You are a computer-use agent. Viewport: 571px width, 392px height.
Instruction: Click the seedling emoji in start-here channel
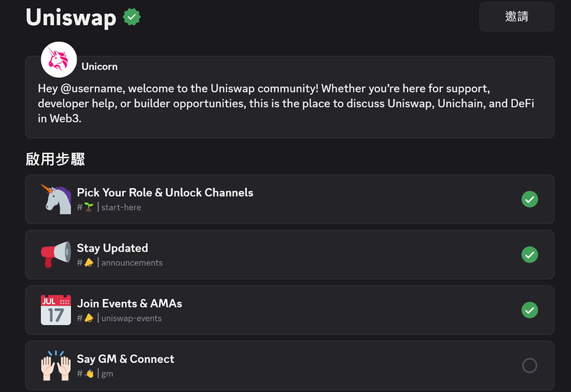tap(89, 207)
